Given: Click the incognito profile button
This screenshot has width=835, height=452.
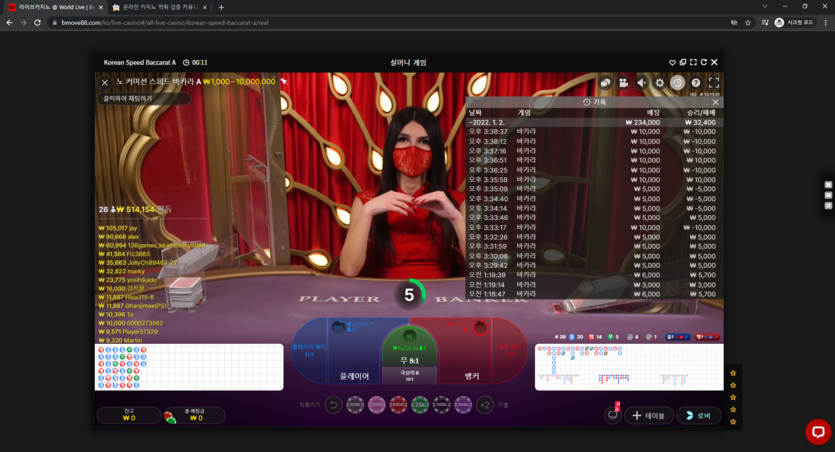Looking at the screenshot, I should click(795, 22).
